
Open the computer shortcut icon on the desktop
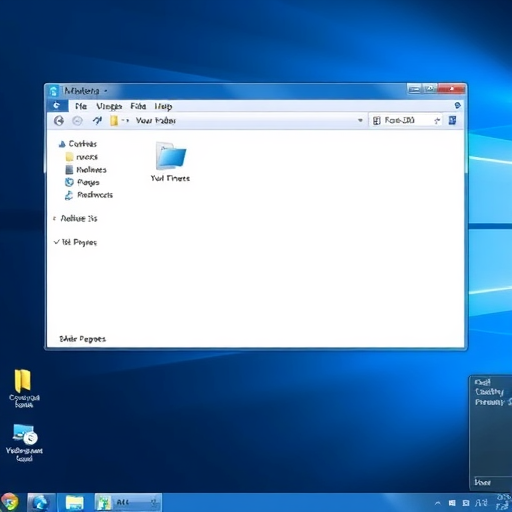25,434
